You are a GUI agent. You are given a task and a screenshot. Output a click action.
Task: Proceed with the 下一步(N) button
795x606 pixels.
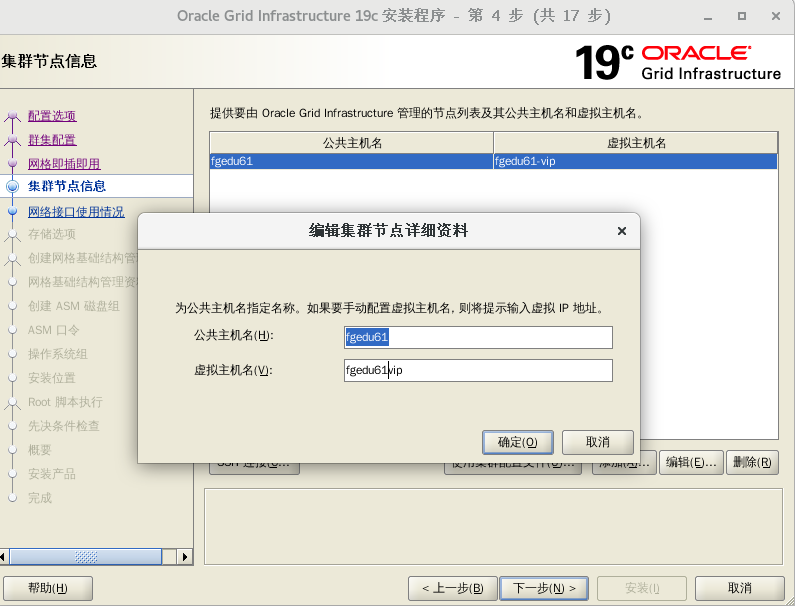pyautogui.click(x=544, y=588)
